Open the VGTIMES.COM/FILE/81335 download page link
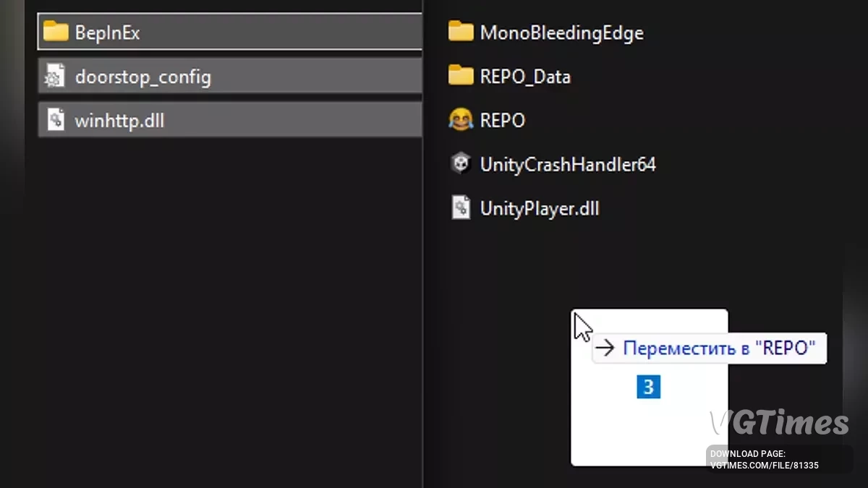This screenshot has width=868, height=488. point(764,465)
